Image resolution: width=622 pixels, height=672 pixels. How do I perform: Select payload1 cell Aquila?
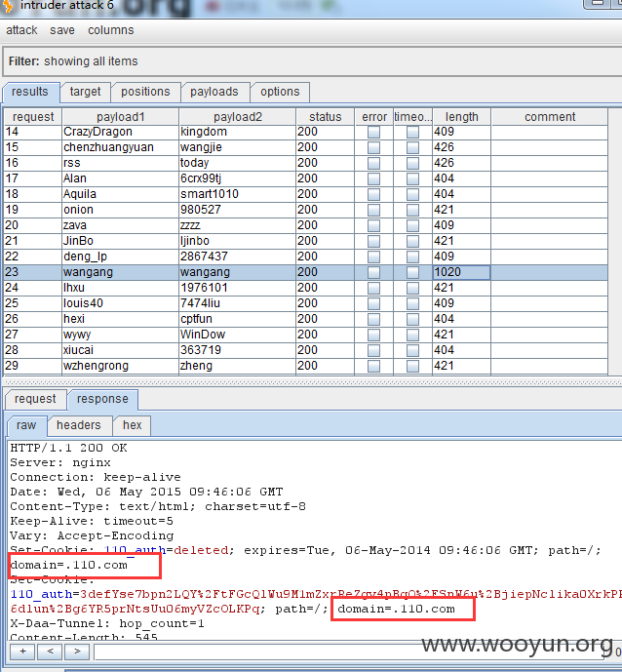tap(120, 194)
